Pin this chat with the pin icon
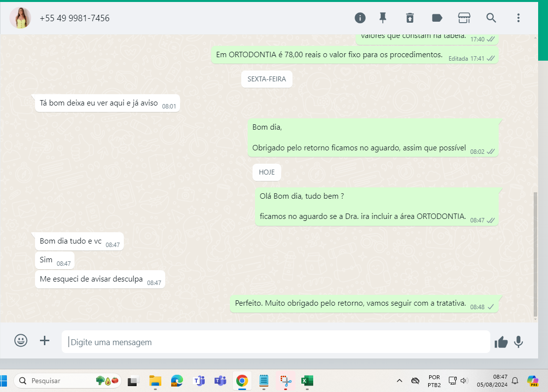Viewport: 548px width, 392px height. pos(383,18)
